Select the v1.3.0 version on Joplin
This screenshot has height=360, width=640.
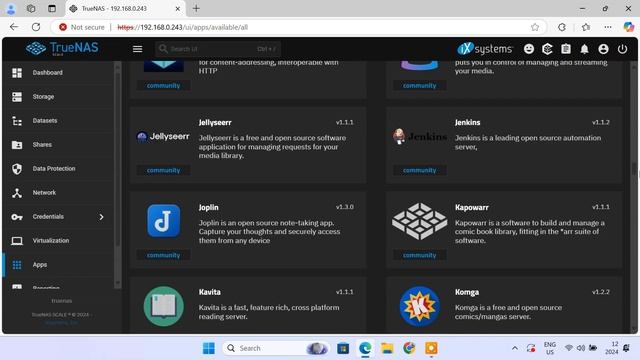(345, 207)
